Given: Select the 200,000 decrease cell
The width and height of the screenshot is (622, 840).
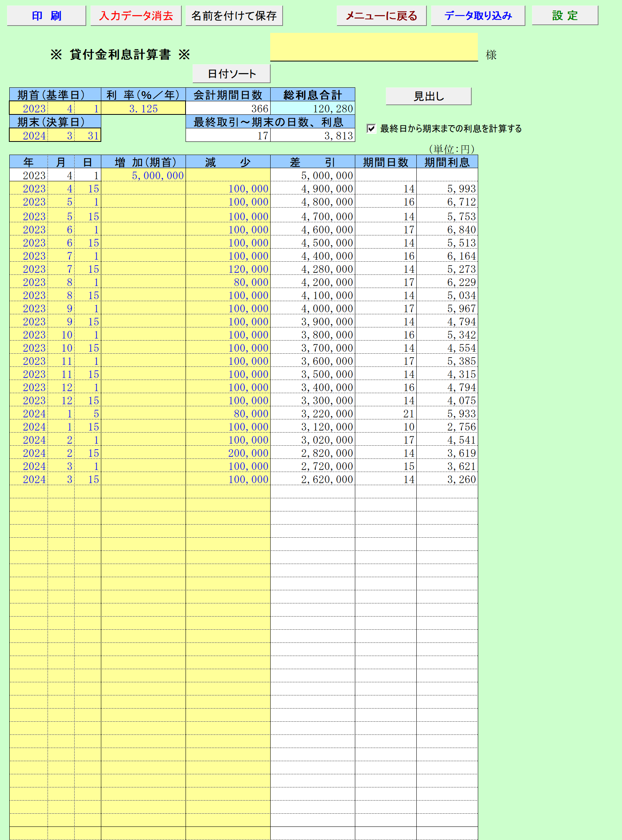Looking at the screenshot, I should [228, 453].
